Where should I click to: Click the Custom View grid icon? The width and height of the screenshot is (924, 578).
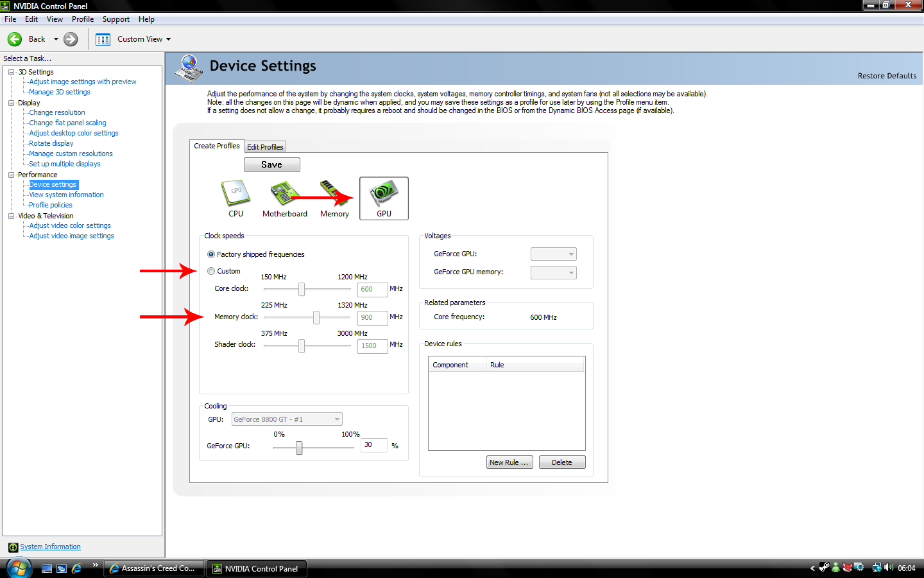[103, 39]
